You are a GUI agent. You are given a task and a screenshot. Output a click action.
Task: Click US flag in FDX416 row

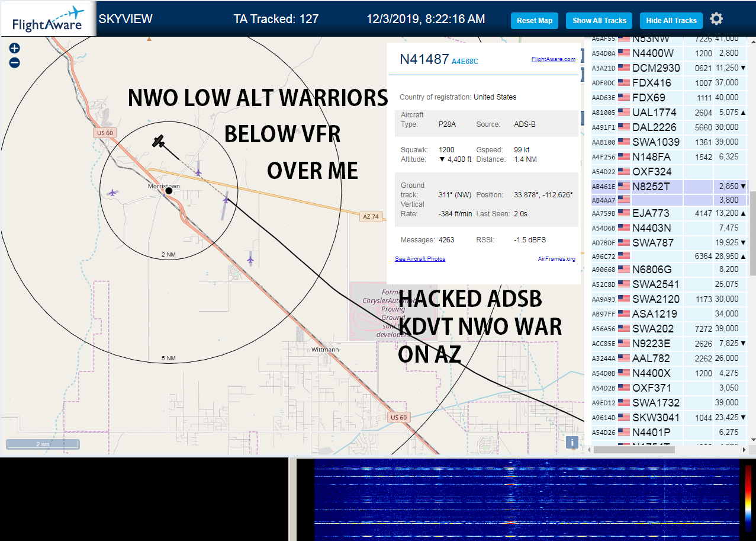pyautogui.click(x=624, y=83)
